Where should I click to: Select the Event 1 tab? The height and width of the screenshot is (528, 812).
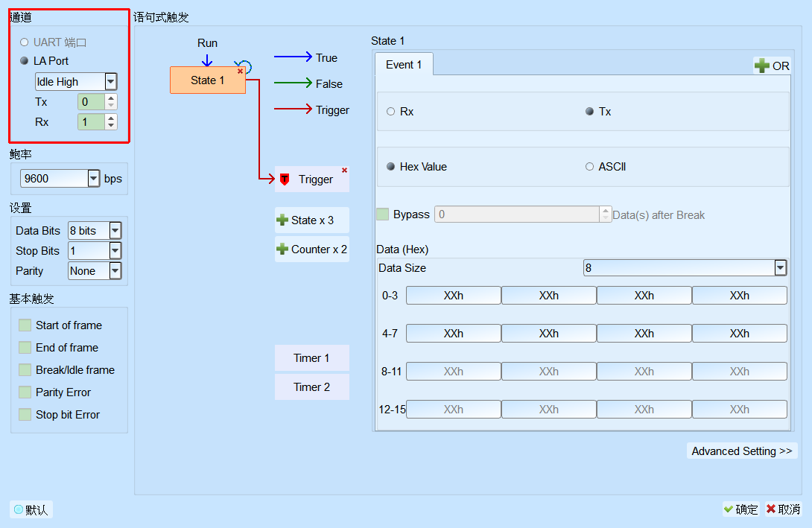tap(404, 65)
